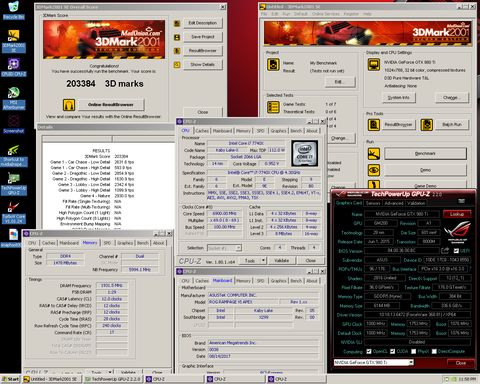
Task: Click the Bus Interface question mark in GPU-Z
Action: [471, 268]
